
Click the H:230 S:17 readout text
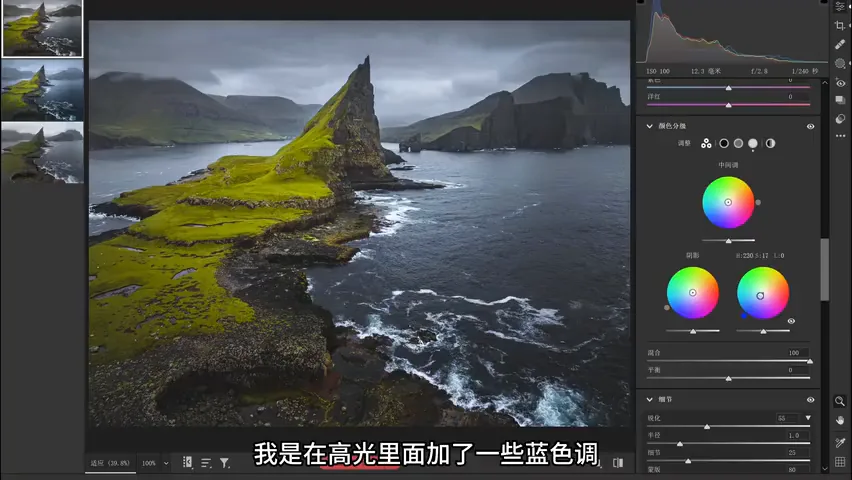753,255
